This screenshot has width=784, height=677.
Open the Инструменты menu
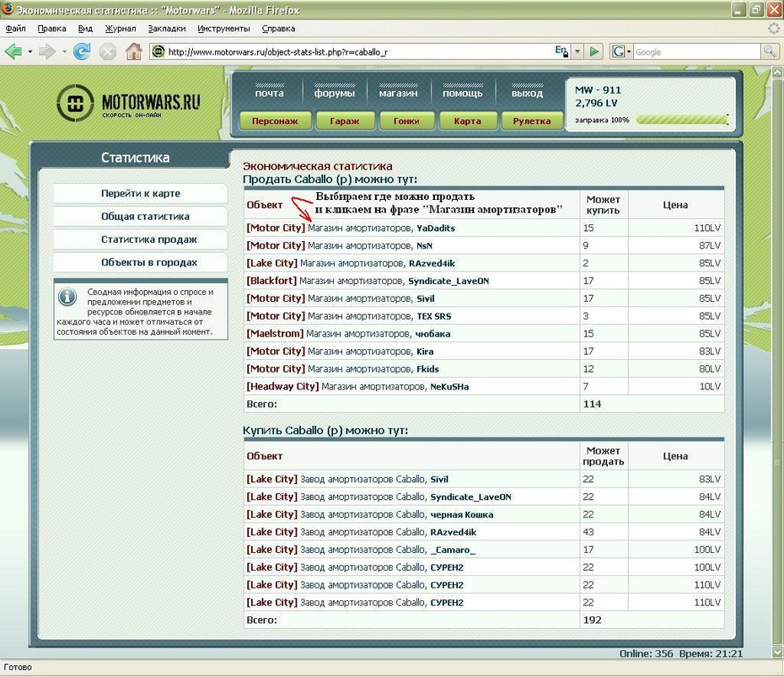pyautogui.click(x=223, y=29)
